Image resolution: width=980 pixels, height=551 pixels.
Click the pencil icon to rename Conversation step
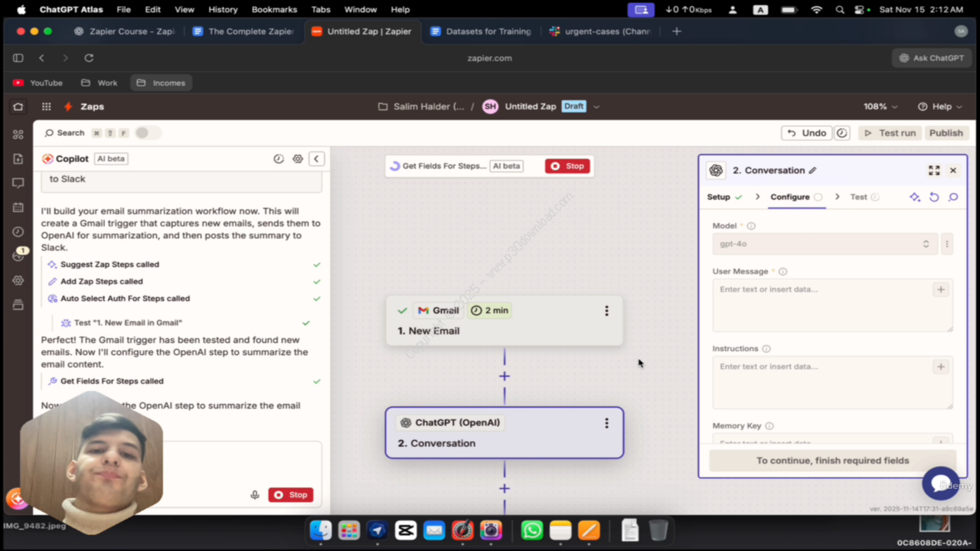pyautogui.click(x=812, y=171)
